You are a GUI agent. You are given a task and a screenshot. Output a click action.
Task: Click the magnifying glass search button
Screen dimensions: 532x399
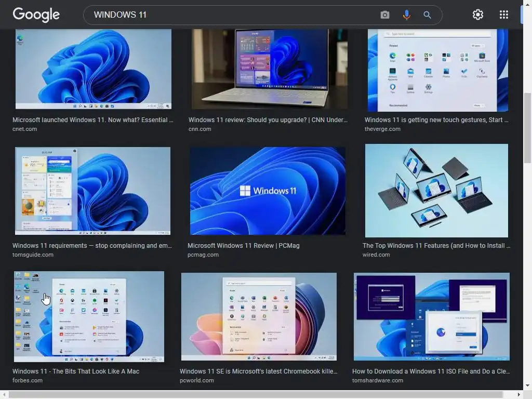point(427,15)
